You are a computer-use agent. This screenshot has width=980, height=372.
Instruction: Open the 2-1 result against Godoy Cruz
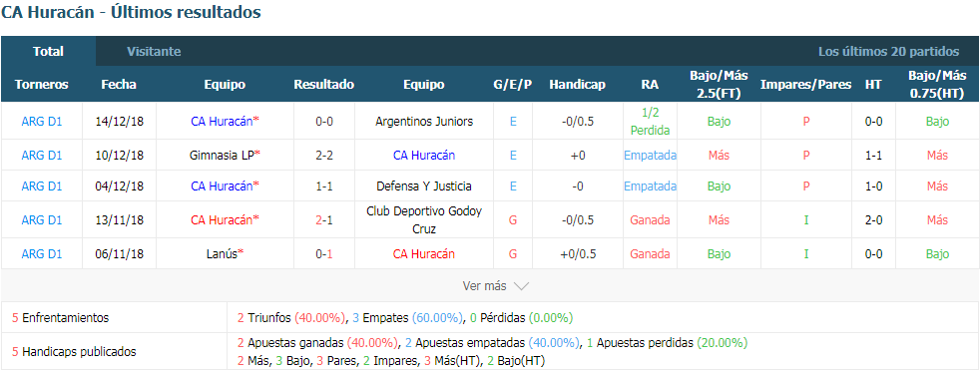[x=323, y=219]
